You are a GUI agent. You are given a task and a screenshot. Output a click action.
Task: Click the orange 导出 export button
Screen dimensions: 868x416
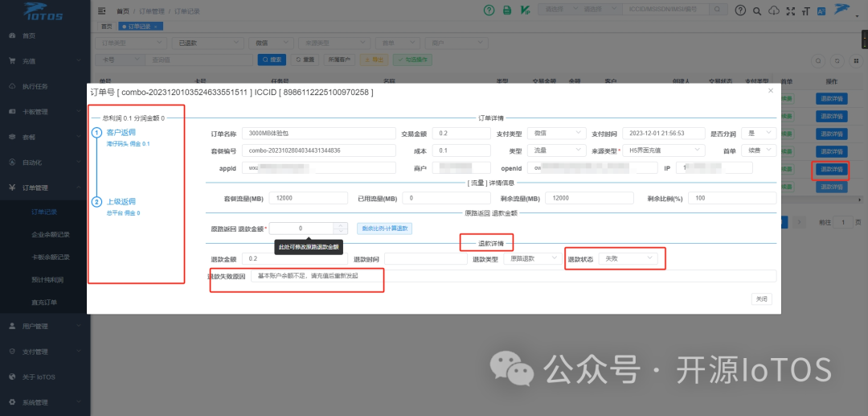(375, 60)
